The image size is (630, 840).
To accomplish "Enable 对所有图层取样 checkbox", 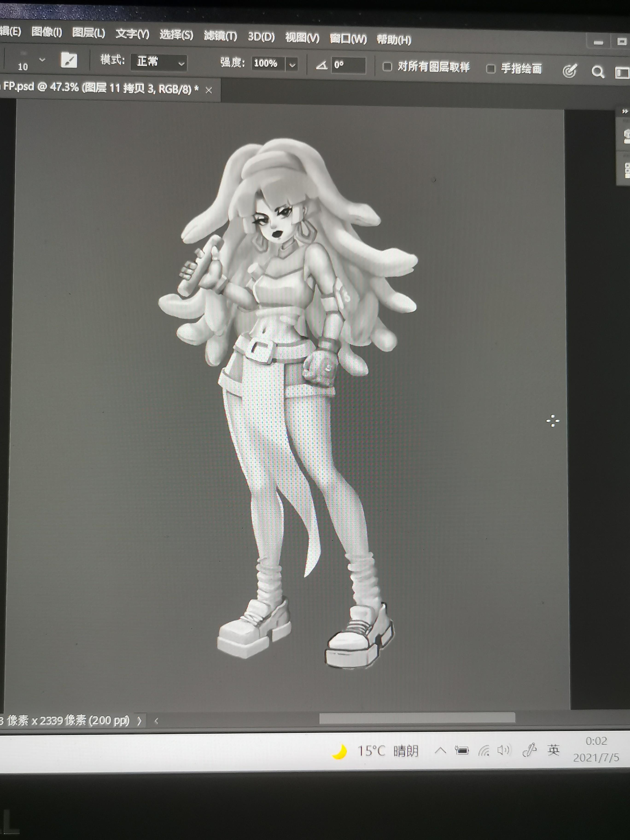I will click(387, 67).
